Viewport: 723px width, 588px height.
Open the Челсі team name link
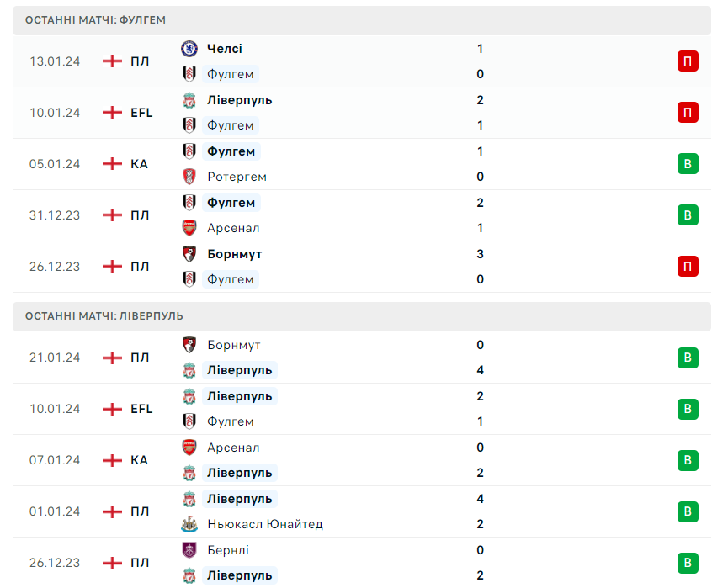[x=225, y=49]
